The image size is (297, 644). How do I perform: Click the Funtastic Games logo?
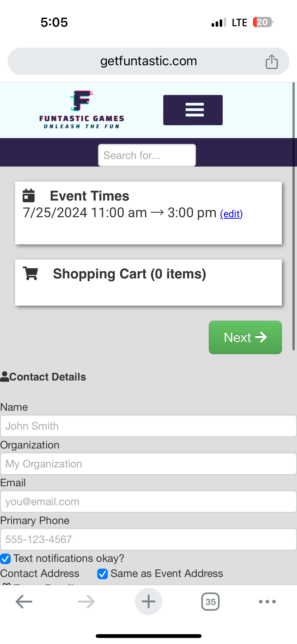click(82, 110)
